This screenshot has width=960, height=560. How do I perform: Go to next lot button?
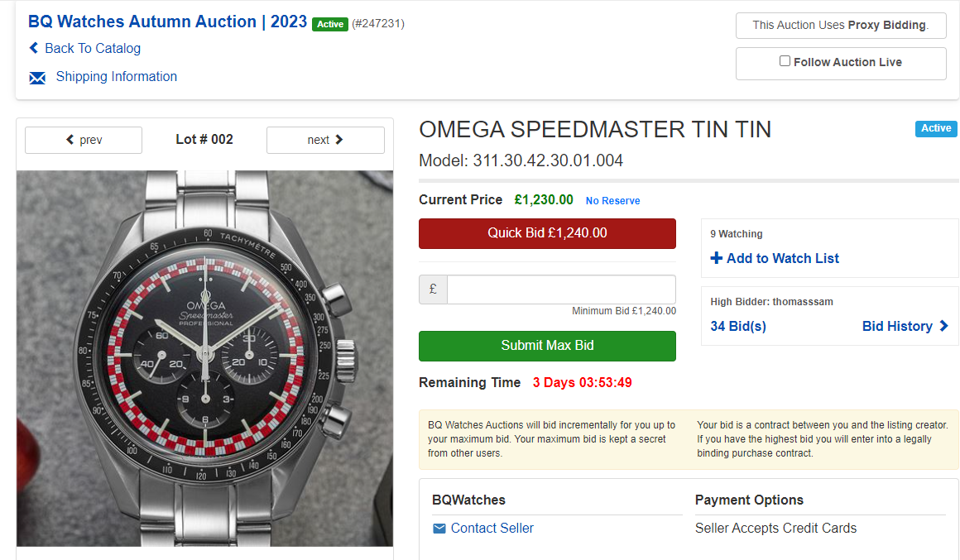pos(325,140)
